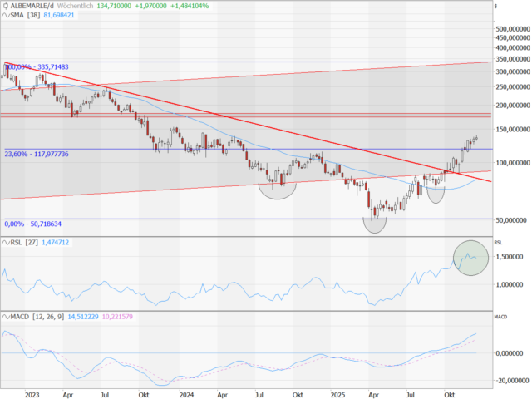This screenshot has width=532, height=399.
Task: Click the 150,000000 price axis label
Action: [x=513, y=130]
